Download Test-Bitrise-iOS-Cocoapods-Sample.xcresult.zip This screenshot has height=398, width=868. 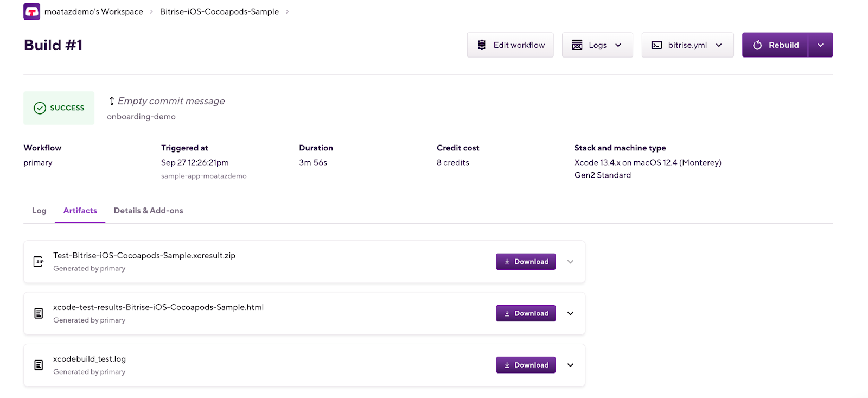pyautogui.click(x=526, y=262)
